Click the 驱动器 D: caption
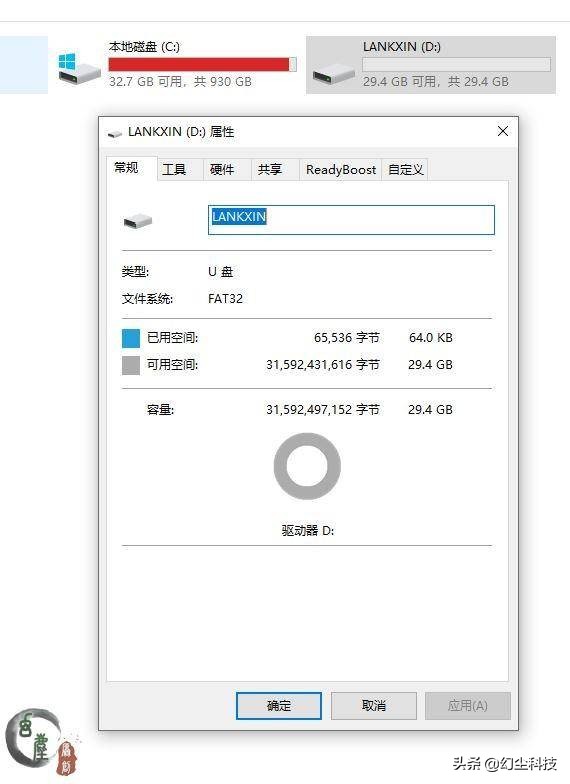The width and height of the screenshot is (570, 784). [x=308, y=530]
